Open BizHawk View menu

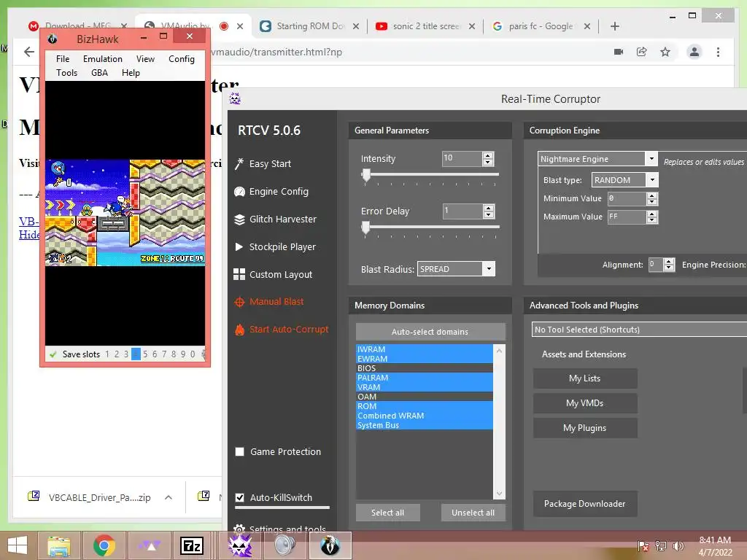click(x=145, y=58)
